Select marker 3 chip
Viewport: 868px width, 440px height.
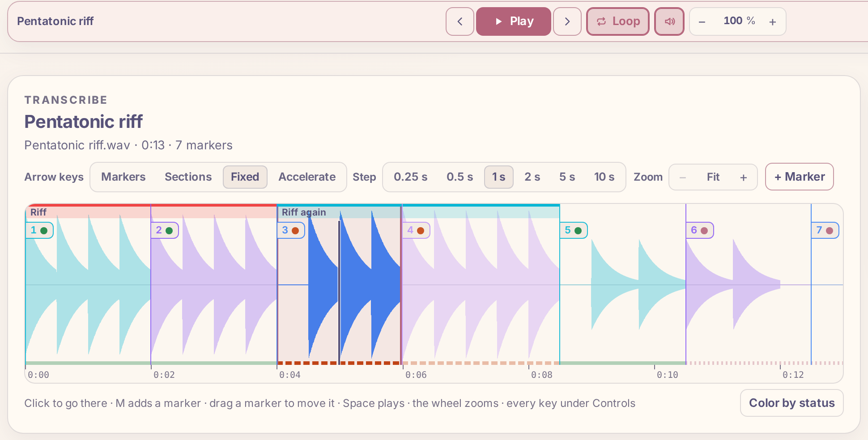pyautogui.click(x=291, y=230)
